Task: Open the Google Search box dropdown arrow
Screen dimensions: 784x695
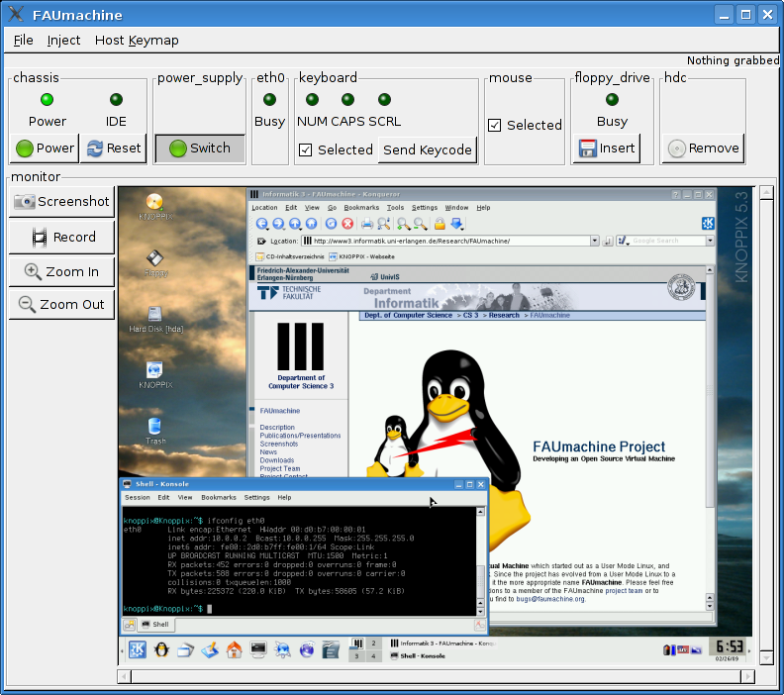Action: pyautogui.click(x=710, y=241)
